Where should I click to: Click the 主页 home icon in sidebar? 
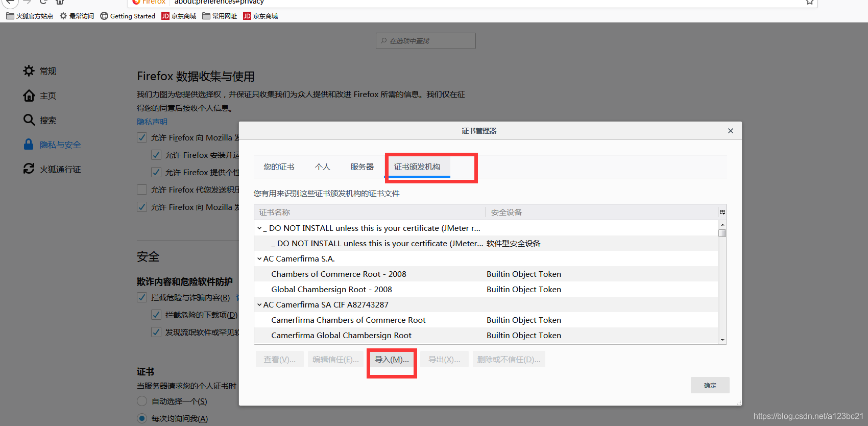[29, 96]
